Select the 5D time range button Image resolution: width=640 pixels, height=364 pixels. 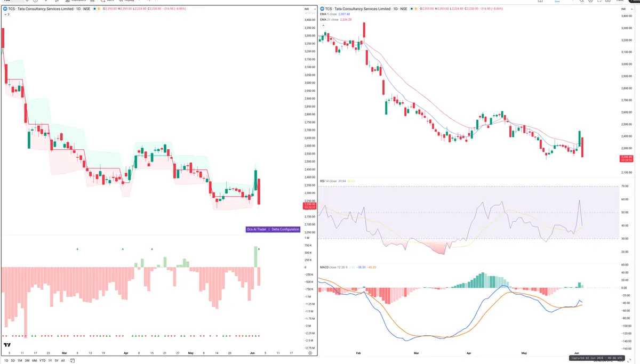point(13,361)
